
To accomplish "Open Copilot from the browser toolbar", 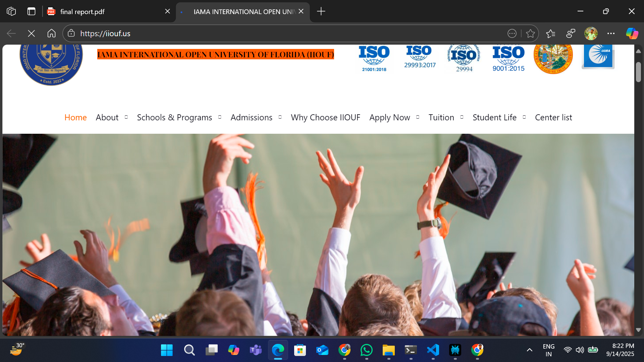I will (x=632, y=33).
